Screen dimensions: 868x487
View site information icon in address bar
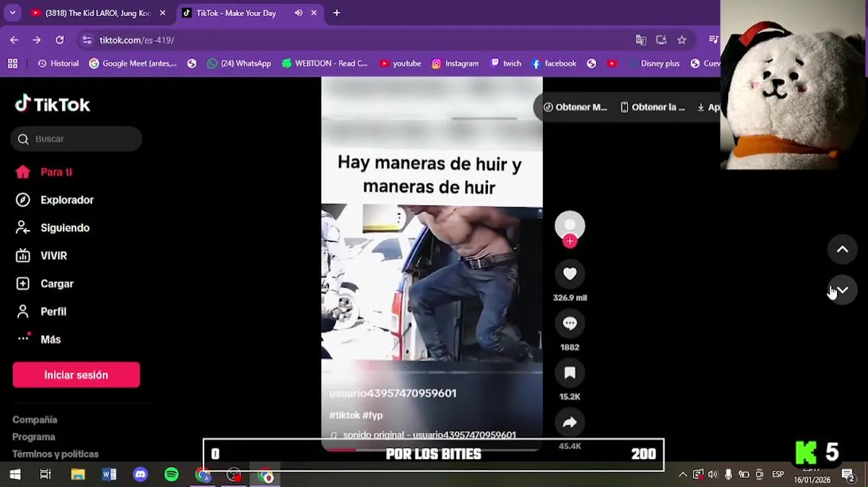pos(87,40)
